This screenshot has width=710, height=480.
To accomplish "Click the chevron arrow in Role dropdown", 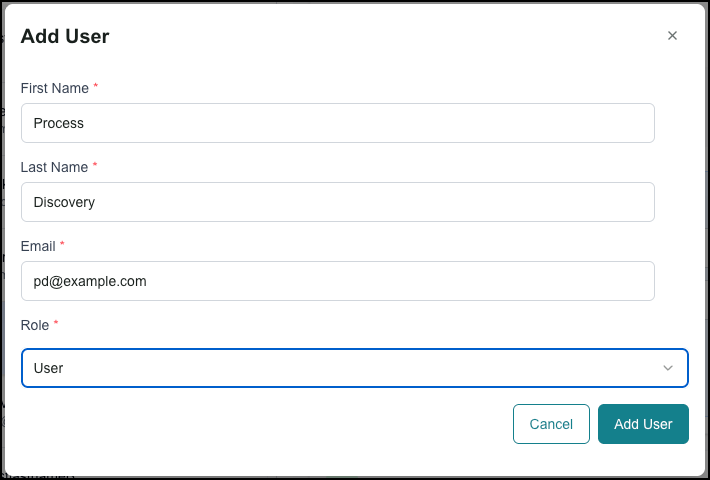I will point(668,368).
